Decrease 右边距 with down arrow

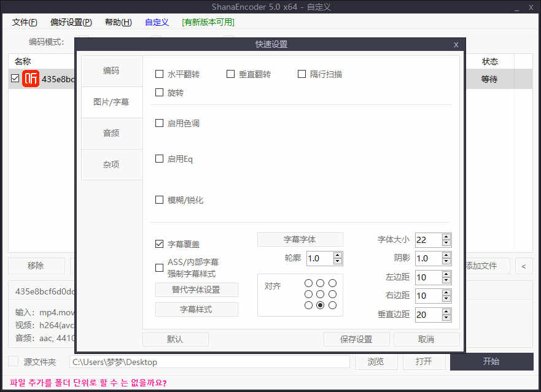point(446,299)
